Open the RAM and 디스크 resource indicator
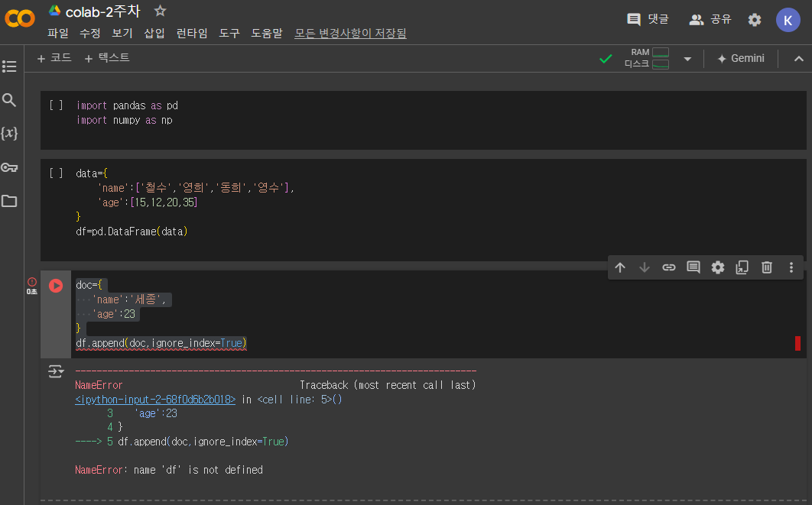Viewport: 812px width, 505px height. [647, 58]
